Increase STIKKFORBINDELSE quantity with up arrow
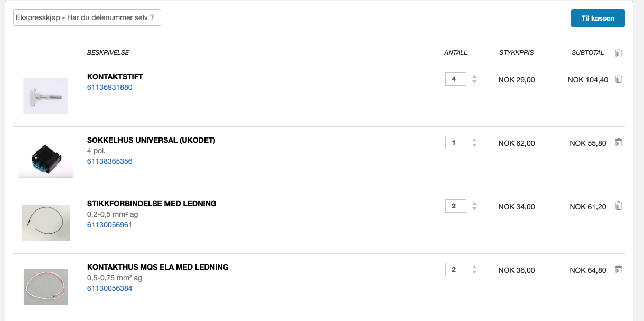 tap(474, 204)
